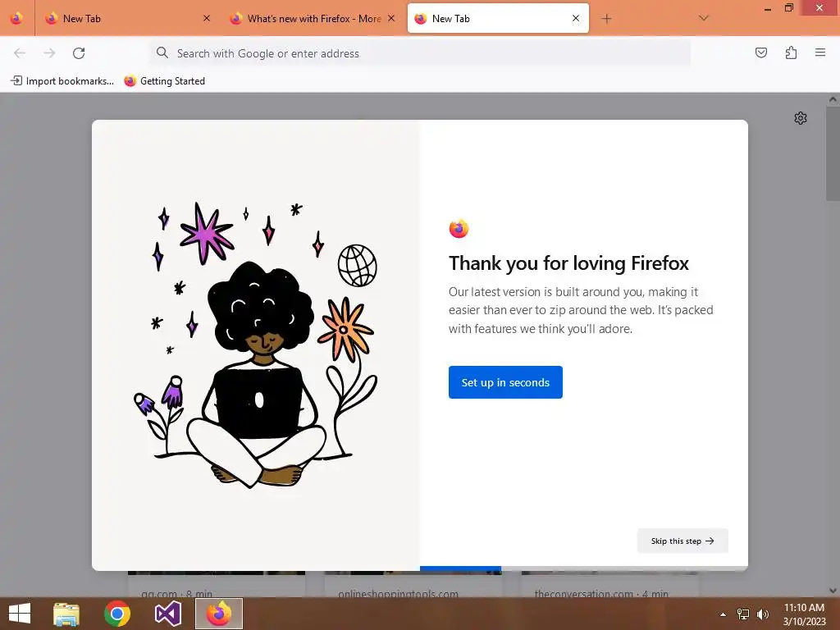Click the back navigation arrow

(20, 53)
